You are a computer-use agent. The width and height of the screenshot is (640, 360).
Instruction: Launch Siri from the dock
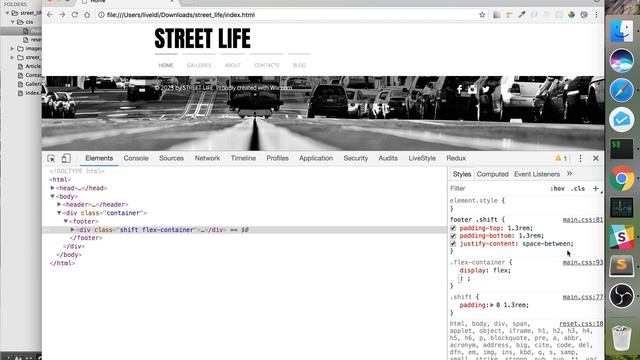(622, 60)
